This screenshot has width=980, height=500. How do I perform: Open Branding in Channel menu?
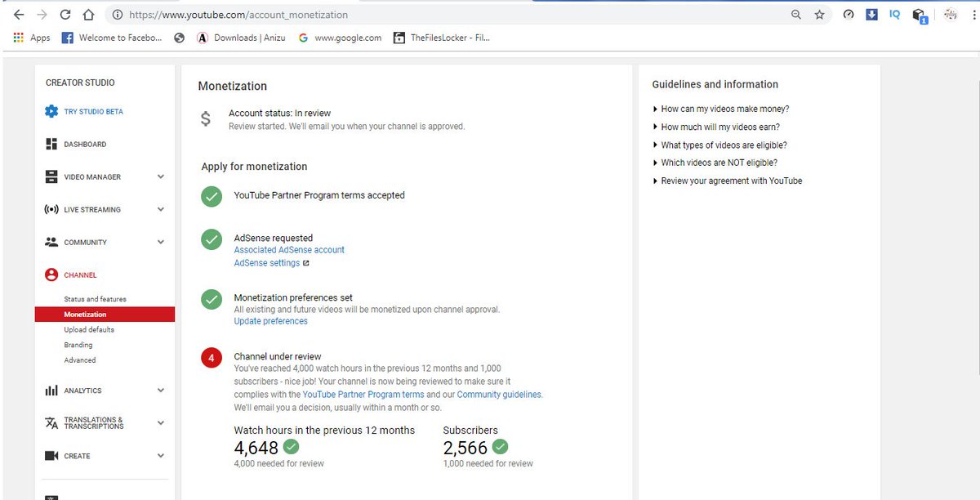78,345
